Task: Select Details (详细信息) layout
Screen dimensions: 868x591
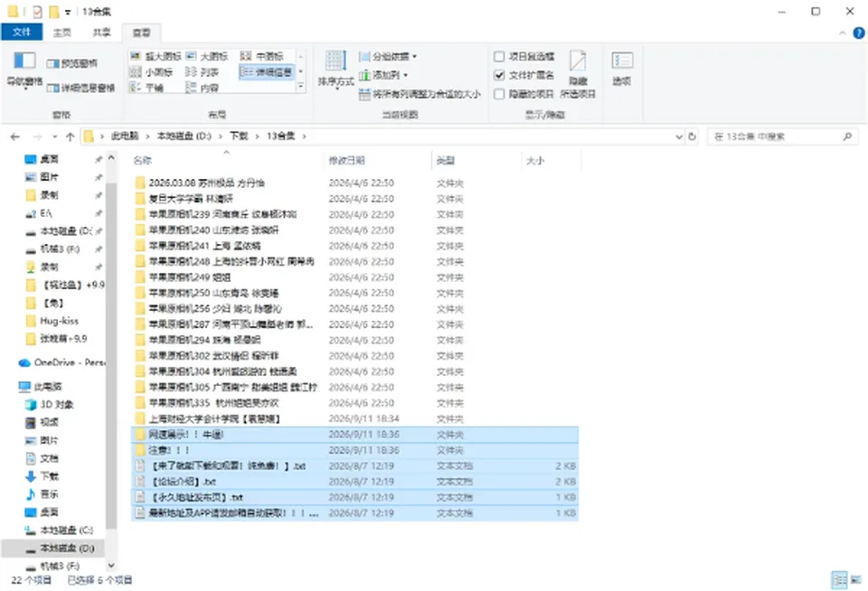Action: pyautogui.click(x=267, y=72)
